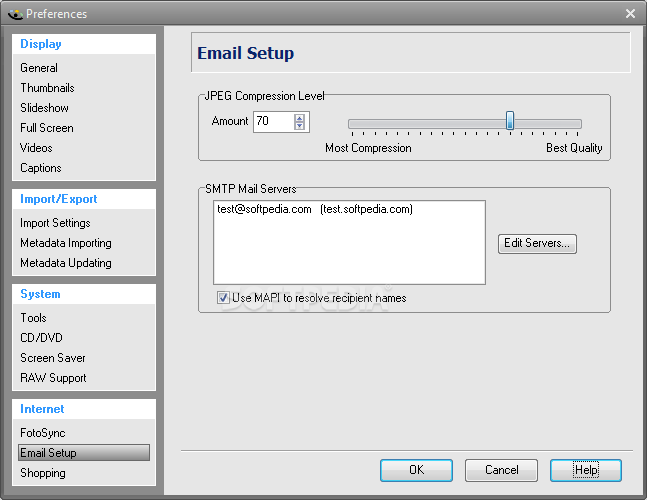Image resolution: width=647 pixels, height=500 pixels.
Task: Open FotoSync internet settings
Action: click(43, 433)
